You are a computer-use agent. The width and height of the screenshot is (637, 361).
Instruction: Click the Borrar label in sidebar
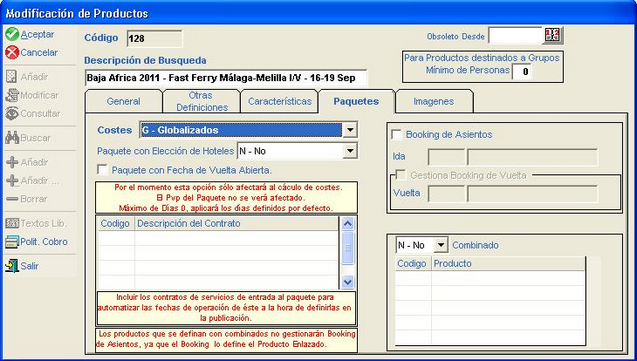point(34,199)
